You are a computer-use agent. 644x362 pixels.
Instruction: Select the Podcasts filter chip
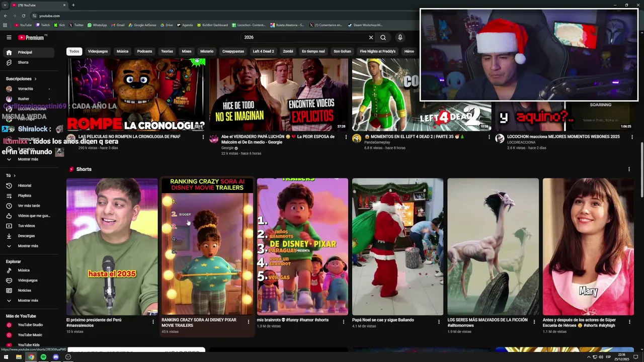click(x=144, y=51)
